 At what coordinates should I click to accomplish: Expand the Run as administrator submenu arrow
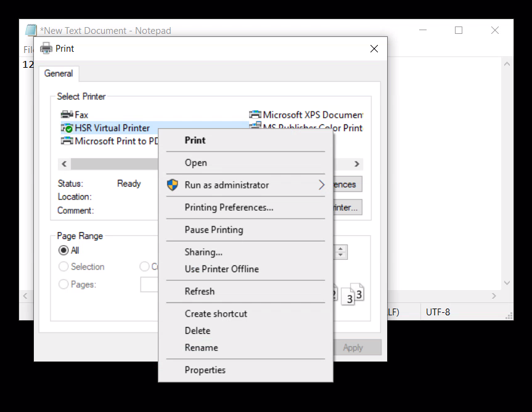321,185
